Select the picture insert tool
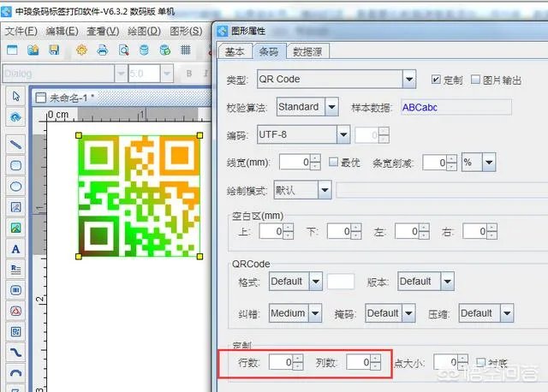 tap(15, 229)
